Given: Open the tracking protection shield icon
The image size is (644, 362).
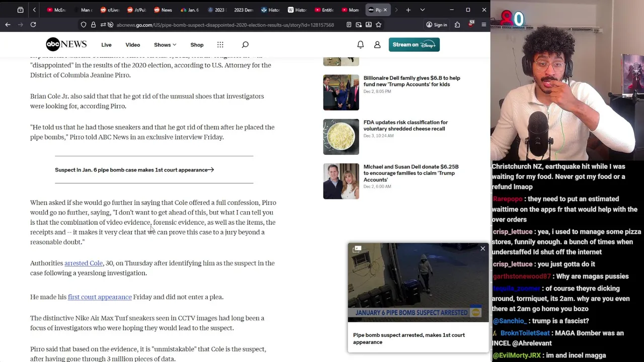Looking at the screenshot, I should [x=84, y=25].
